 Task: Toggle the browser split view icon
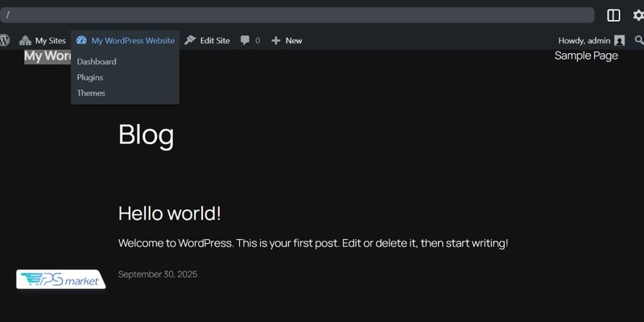click(613, 15)
